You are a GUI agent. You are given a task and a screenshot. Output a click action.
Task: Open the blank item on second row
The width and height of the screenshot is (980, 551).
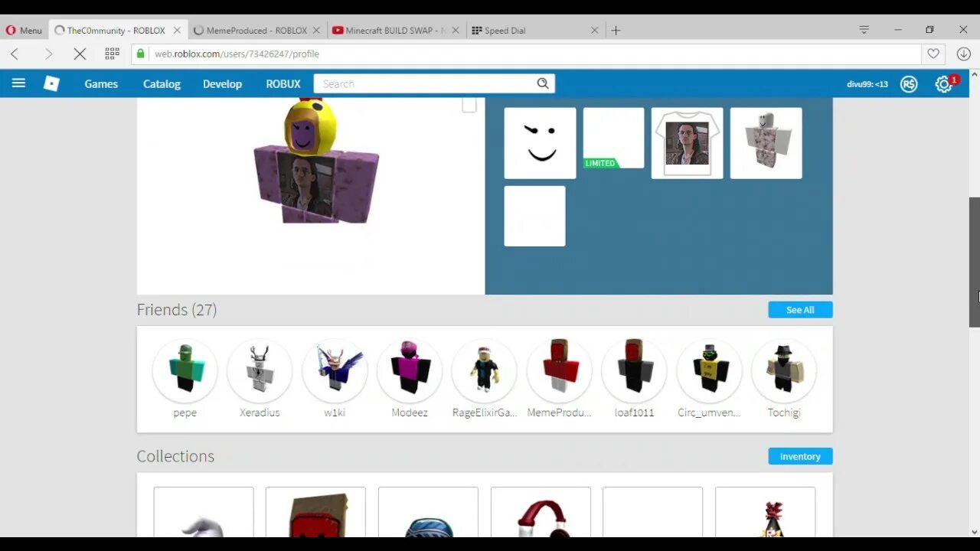534,216
